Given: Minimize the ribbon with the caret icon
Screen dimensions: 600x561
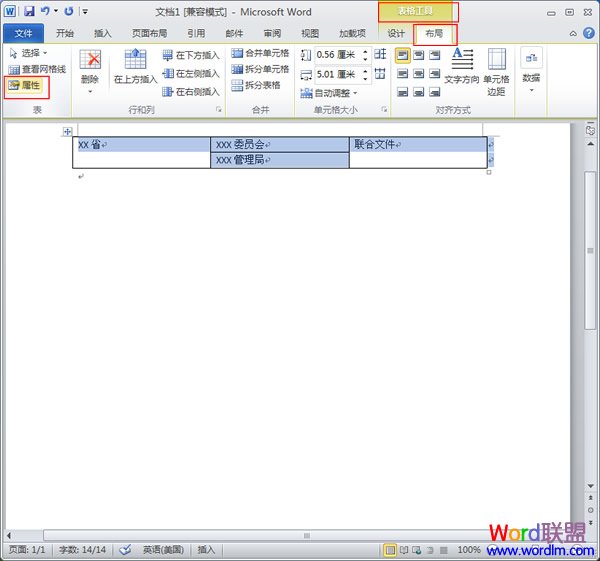Looking at the screenshot, I should pyautogui.click(x=573, y=34).
